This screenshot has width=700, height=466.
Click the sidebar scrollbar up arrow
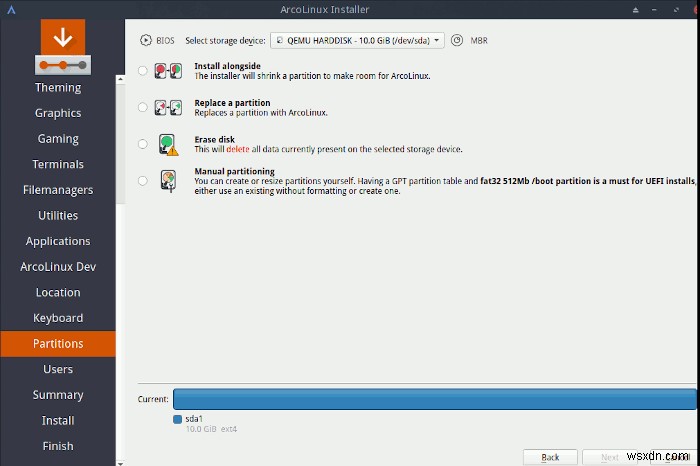[120, 79]
